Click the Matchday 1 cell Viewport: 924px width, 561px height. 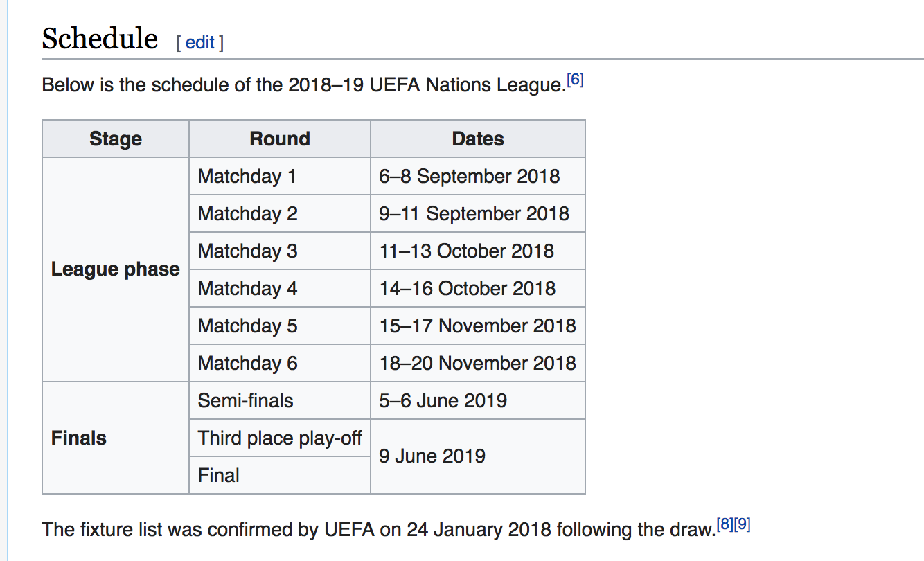tap(247, 177)
